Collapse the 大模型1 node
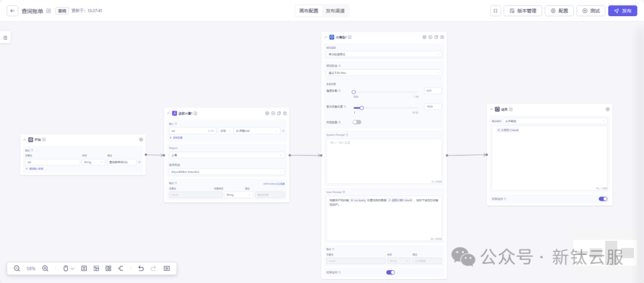 coord(326,37)
